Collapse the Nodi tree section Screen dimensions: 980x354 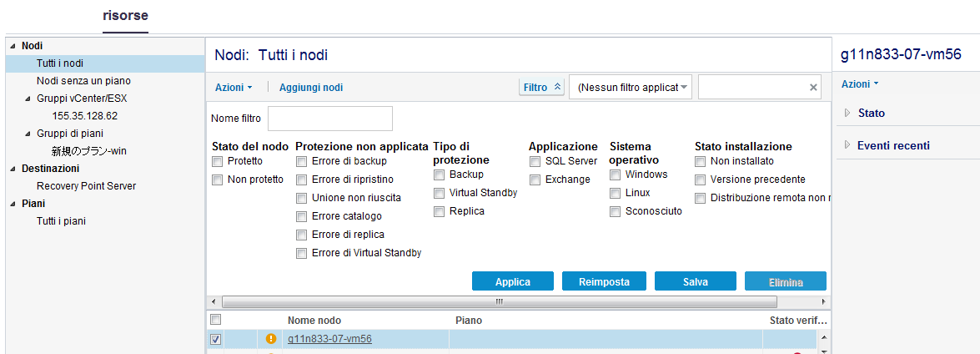point(12,46)
